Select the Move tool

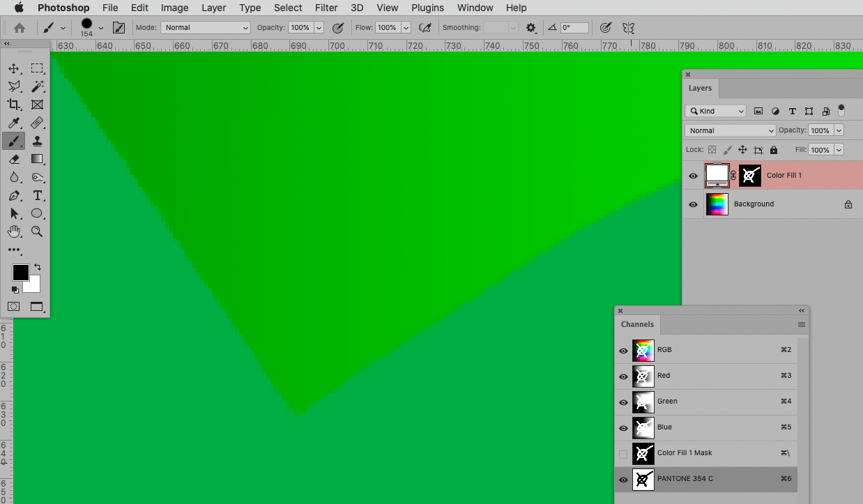(15, 68)
